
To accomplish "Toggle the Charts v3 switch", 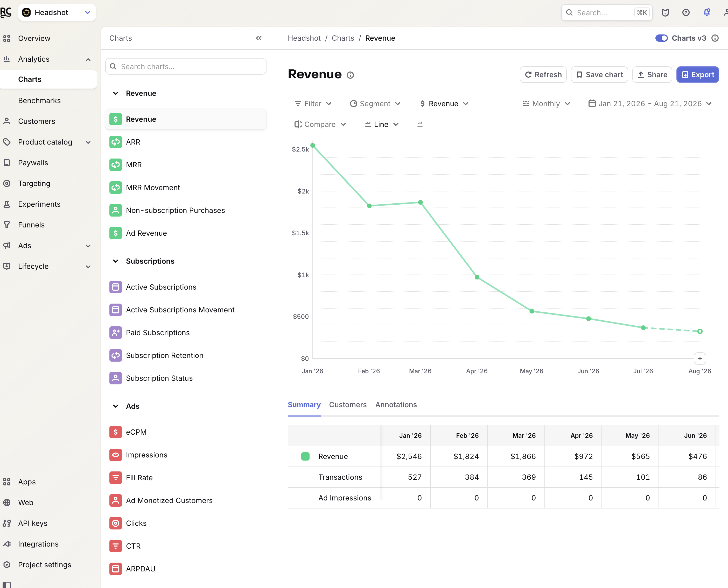I will coord(661,38).
